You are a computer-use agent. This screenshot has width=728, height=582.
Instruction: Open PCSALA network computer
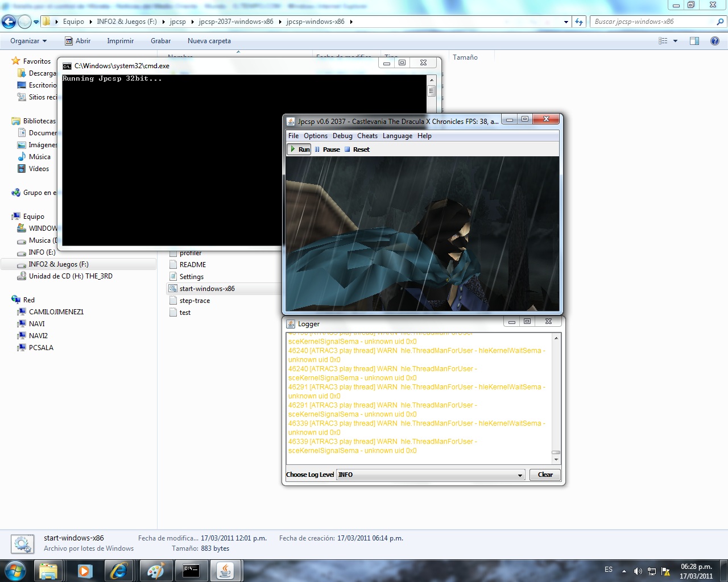(x=41, y=348)
